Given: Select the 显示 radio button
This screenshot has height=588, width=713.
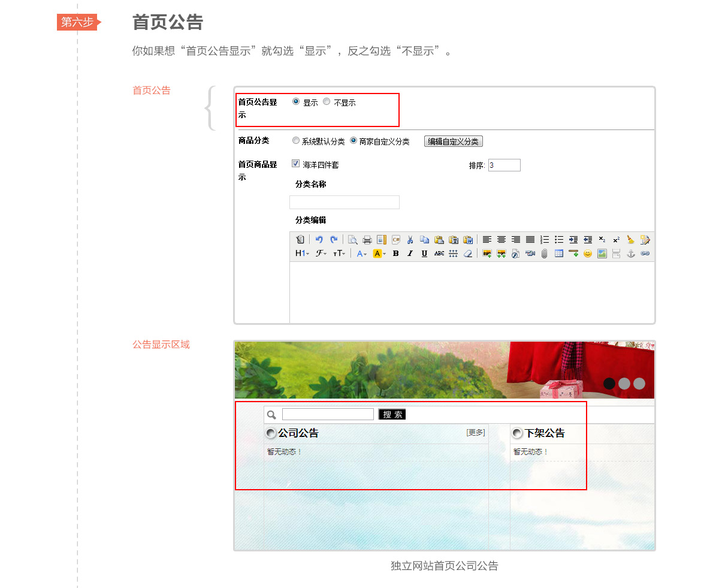Looking at the screenshot, I should pyautogui.click(x=296, y=101).
